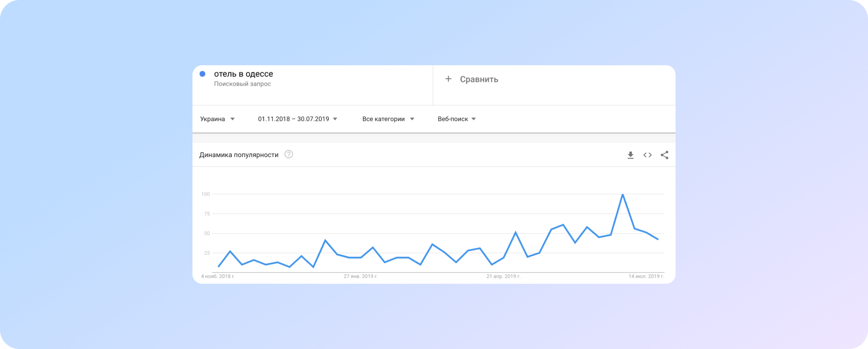Image resolution: width=868 pixels, height=349 pixels.
Task: Open the Украина region dropdown
Action: tap(218, 119)
